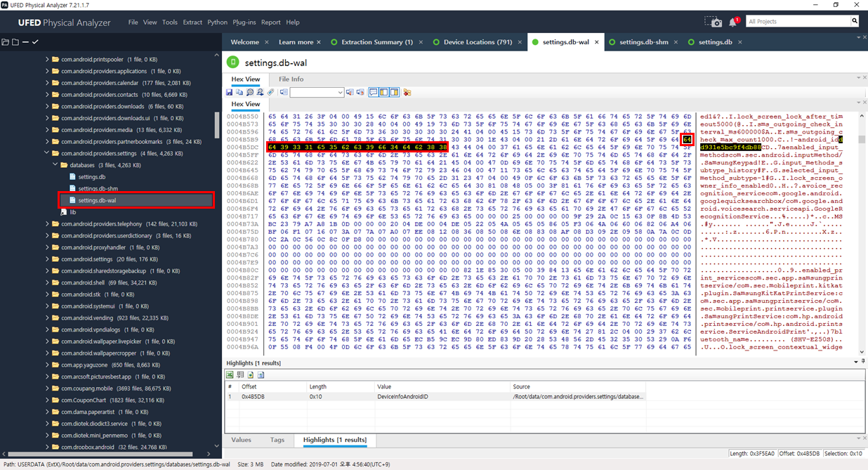Open the Python menu

(217, 22)
